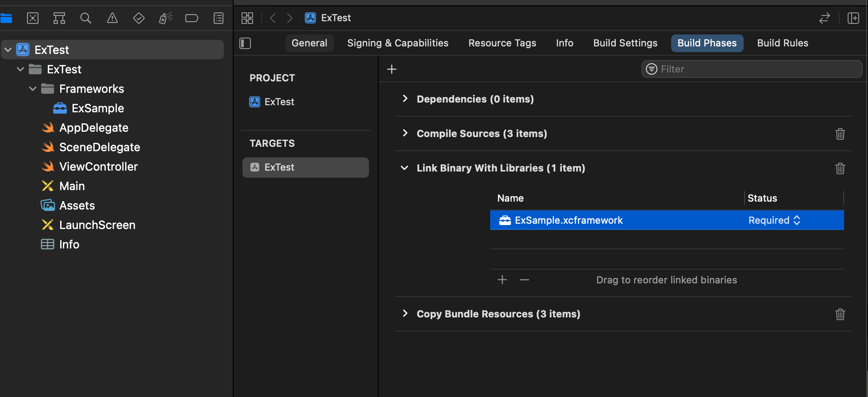868x397 pixels.
Task: Open the Find navigator magnifier icon
Action: [x=86, y=18]
